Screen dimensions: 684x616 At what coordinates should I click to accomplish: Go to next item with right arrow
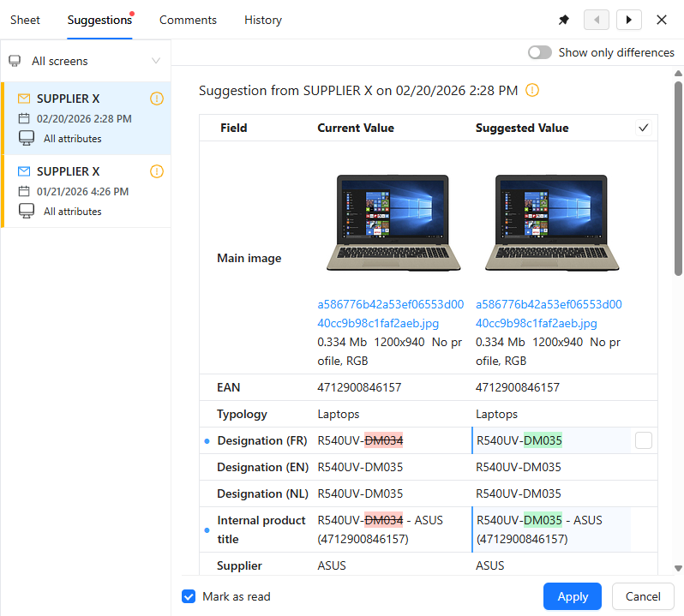[x=629, y=20]
